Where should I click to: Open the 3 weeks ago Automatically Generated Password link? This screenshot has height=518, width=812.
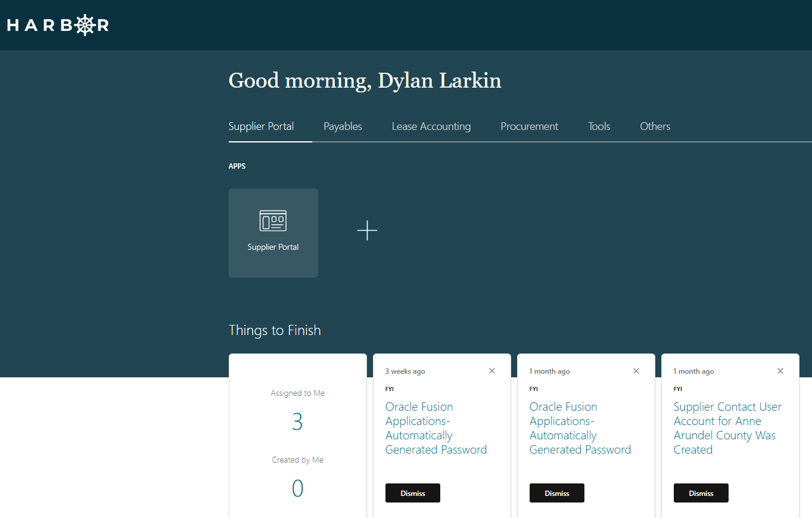point(436,428)
